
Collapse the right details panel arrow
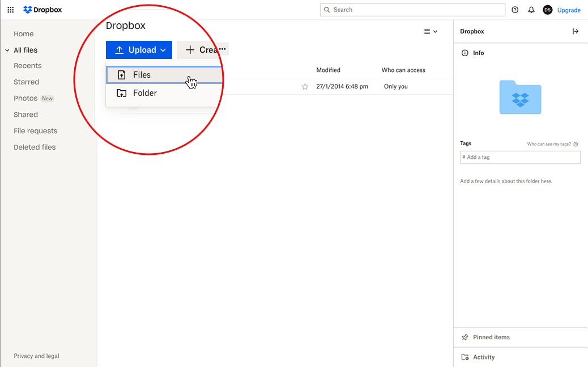point(576,31)
